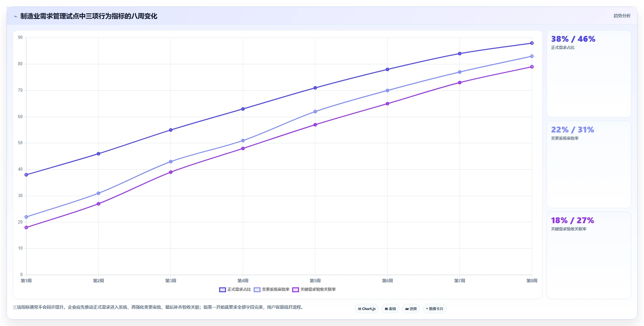This screenshot has width=644, height=326.
Task: Select 正式需求占比 data point at 第2周
Action: (x=98, y=154)
